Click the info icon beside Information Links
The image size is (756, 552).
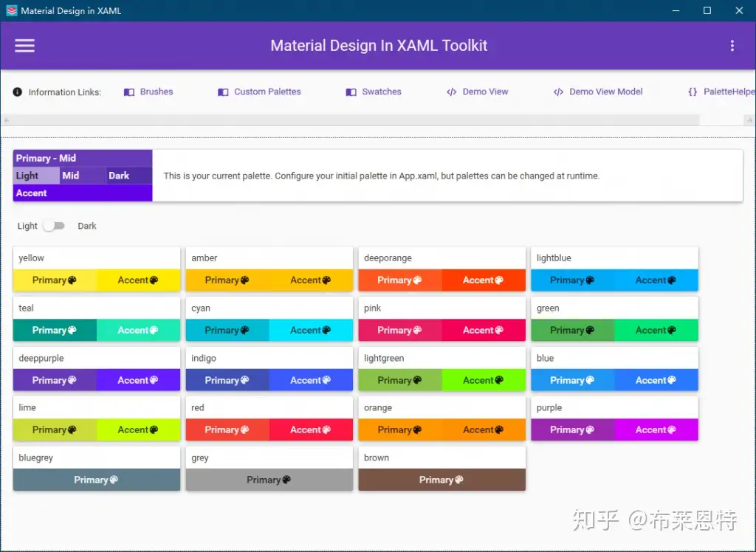[18, 92]
